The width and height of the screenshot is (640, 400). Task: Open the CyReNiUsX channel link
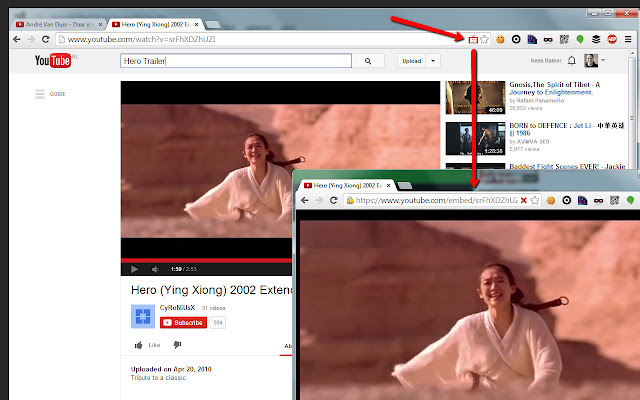point(178,307)
